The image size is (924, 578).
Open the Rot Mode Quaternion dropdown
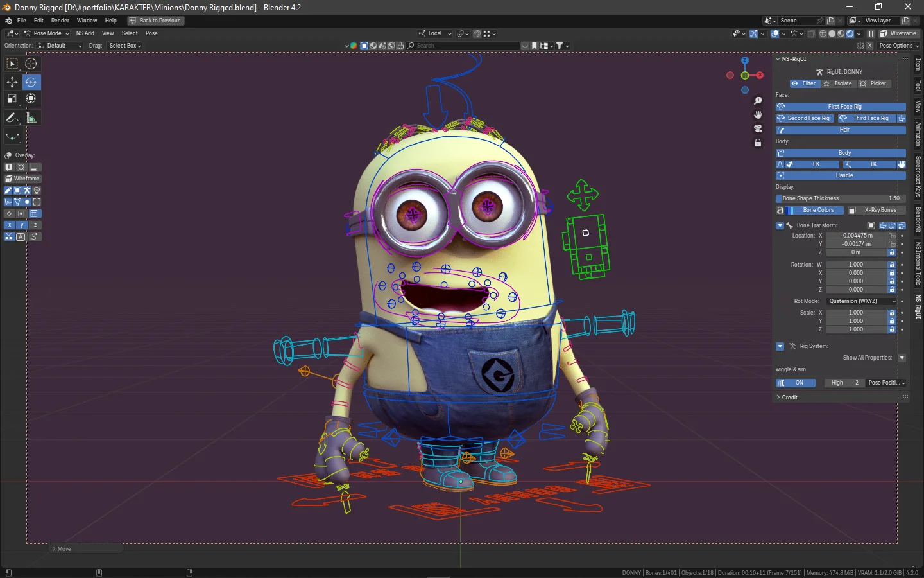click(x=862, y=301)
